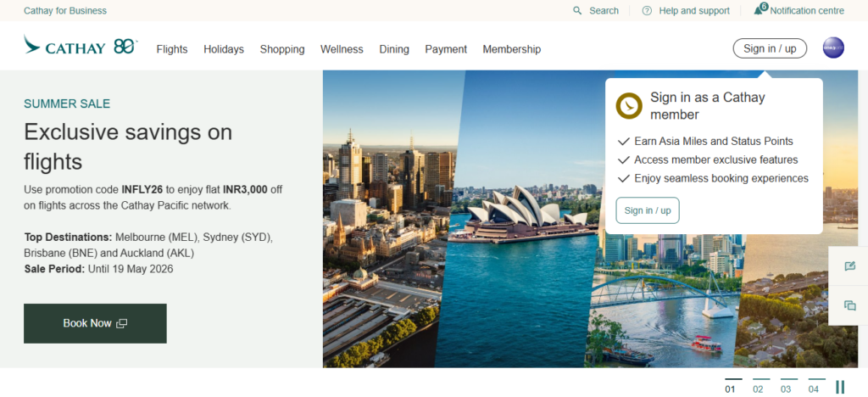The image size is (868, 397).
Task: Click the oneworld alliance logo
Action: 833,48
